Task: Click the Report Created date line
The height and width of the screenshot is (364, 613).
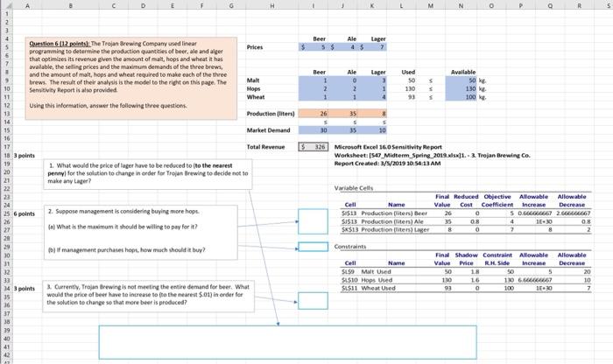Action: click(387, 164)
